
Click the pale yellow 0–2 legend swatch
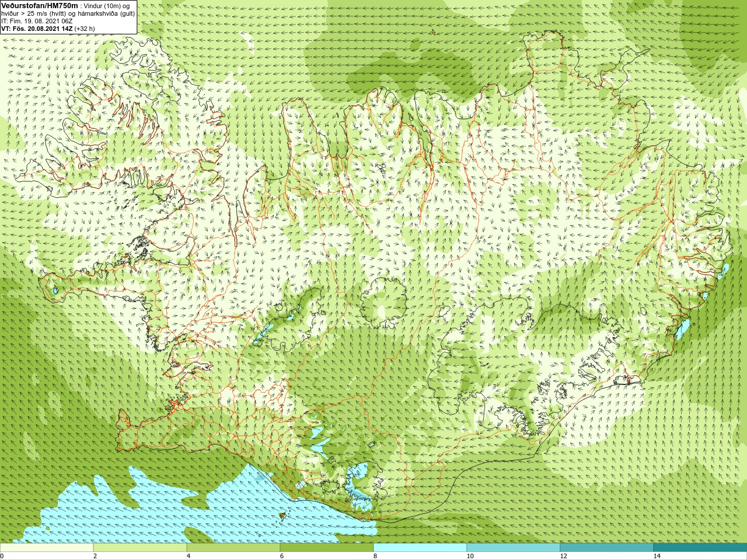(x=47, y=548)
